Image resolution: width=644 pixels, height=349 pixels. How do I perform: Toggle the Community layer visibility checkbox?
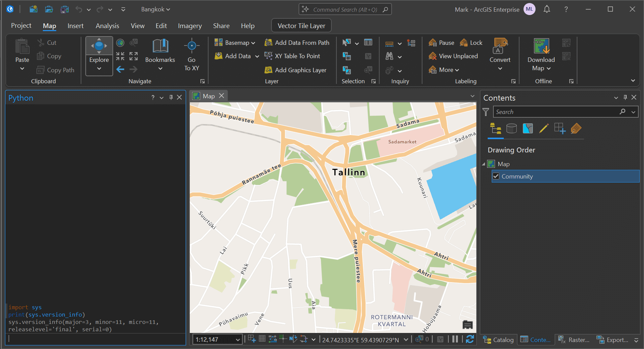[496, 176]
